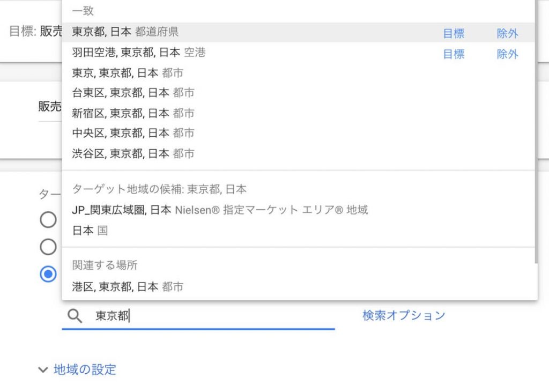This screenshot has width=549, height=392.
Task: Select the first unchecked radio button
Action: pos(48,219)
